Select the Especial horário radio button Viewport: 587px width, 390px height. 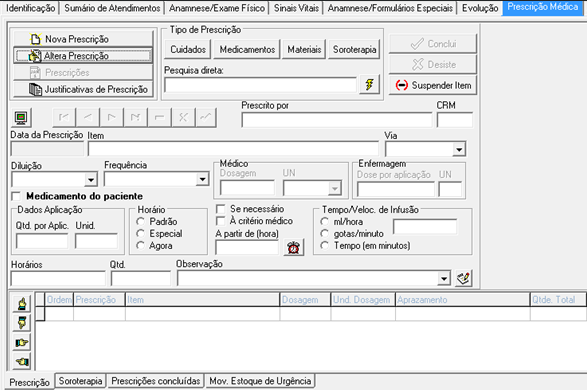(140, 234)
